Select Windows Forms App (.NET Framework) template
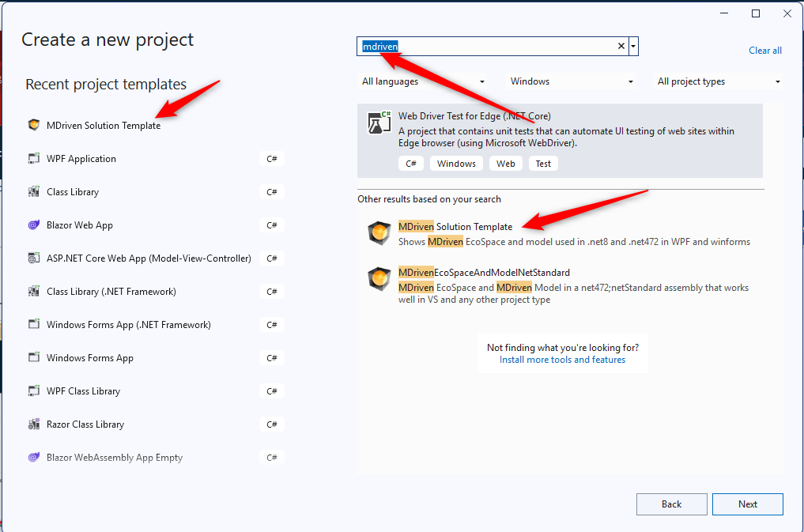The image size is (804, 532). point(129,325)
